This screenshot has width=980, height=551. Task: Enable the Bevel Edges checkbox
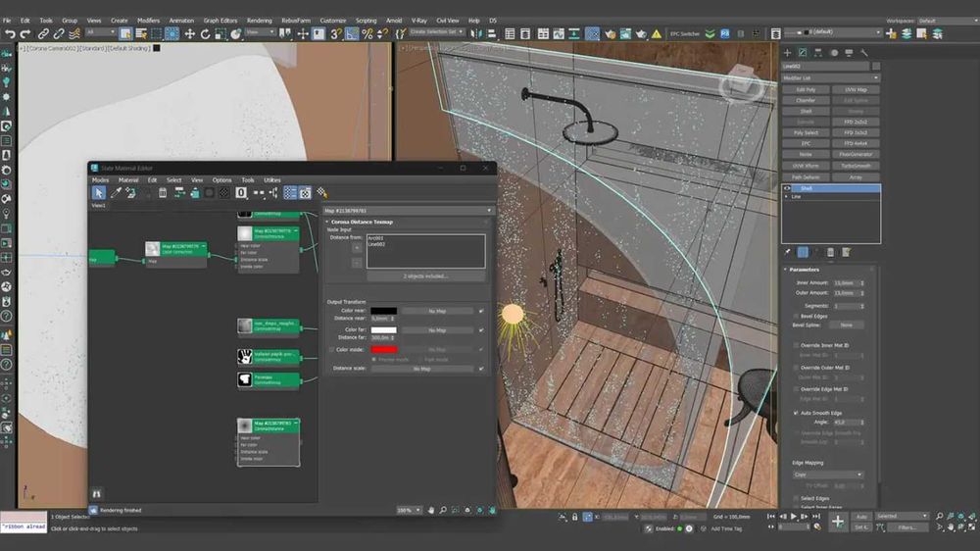[x=796, y=317]
